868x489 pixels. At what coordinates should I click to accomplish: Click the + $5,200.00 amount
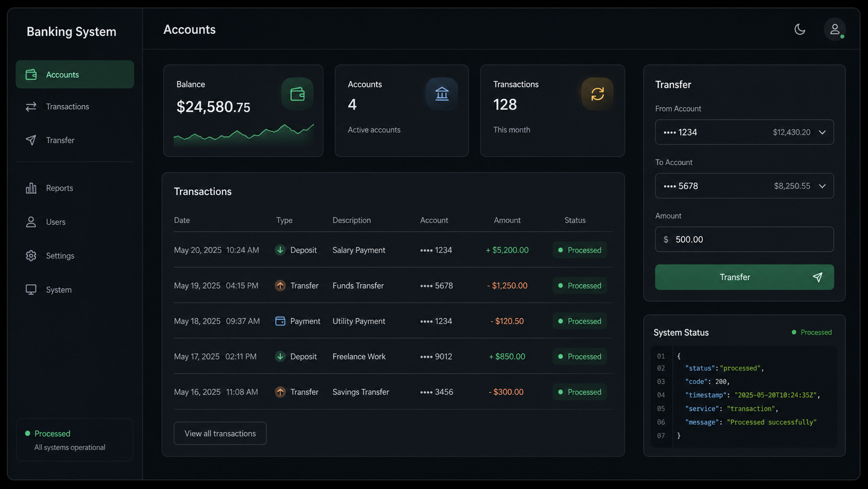507,250
